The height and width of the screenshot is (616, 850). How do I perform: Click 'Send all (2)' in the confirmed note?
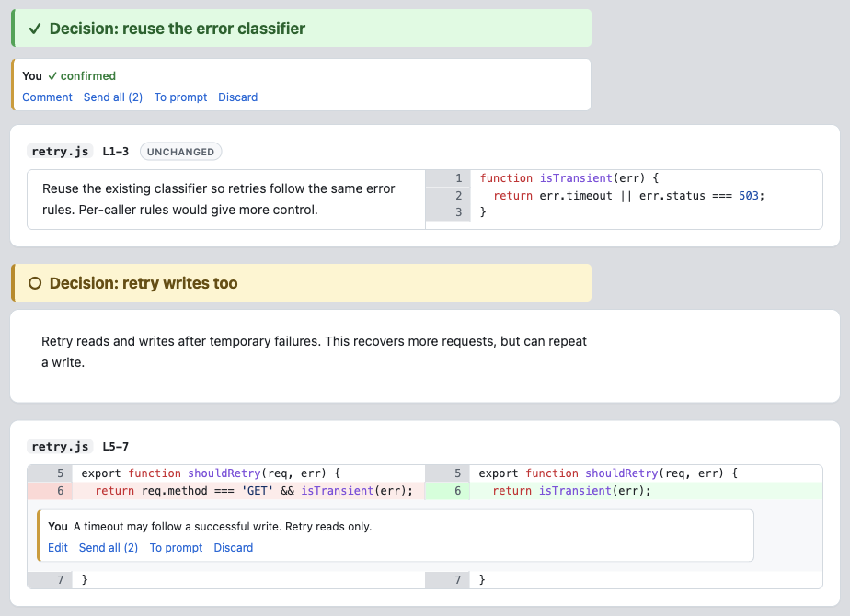coord(113,97)
